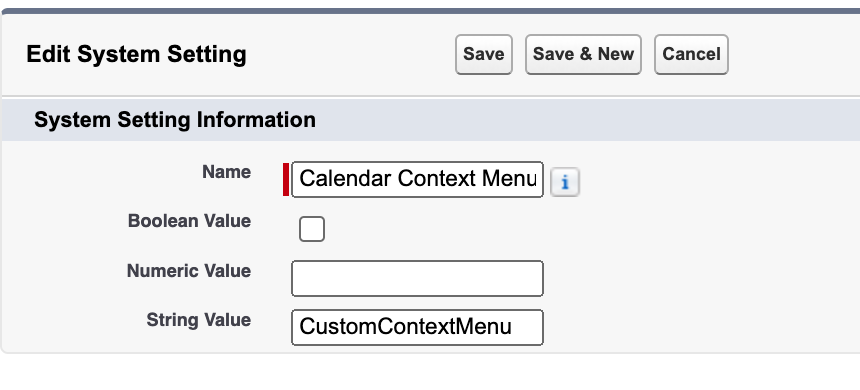
Task: Click the Name field label
Action: pyautogui.click(x=227, y=172)
